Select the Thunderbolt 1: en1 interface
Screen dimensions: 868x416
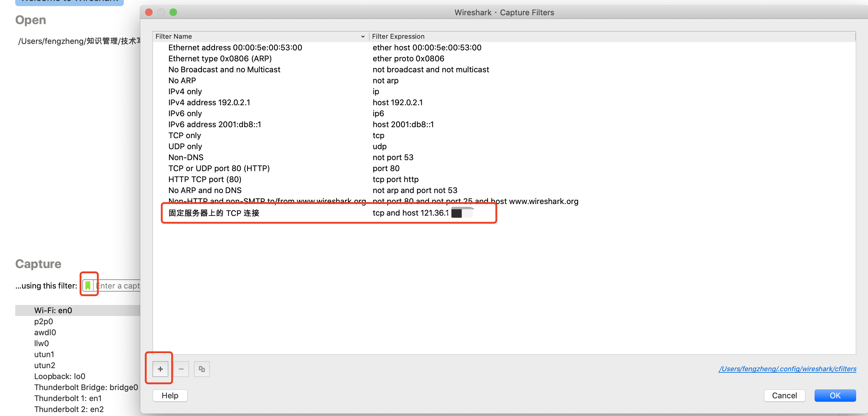68,398
